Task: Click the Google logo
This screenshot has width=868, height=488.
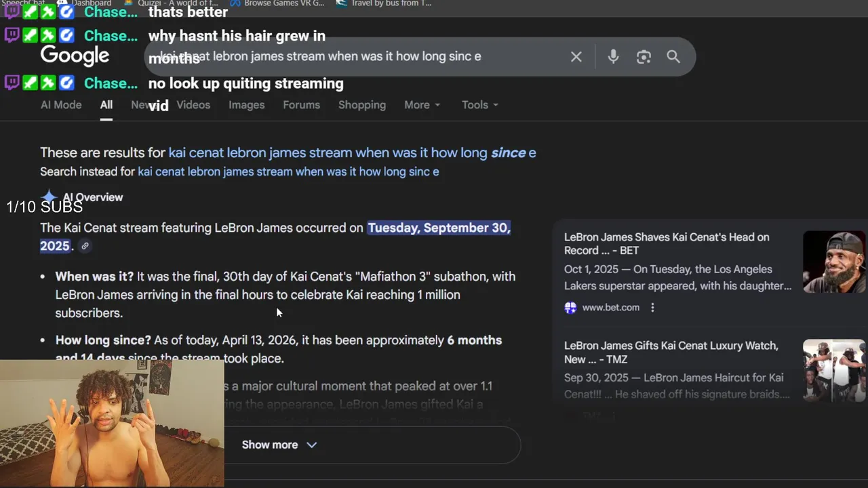Action: 75,56
